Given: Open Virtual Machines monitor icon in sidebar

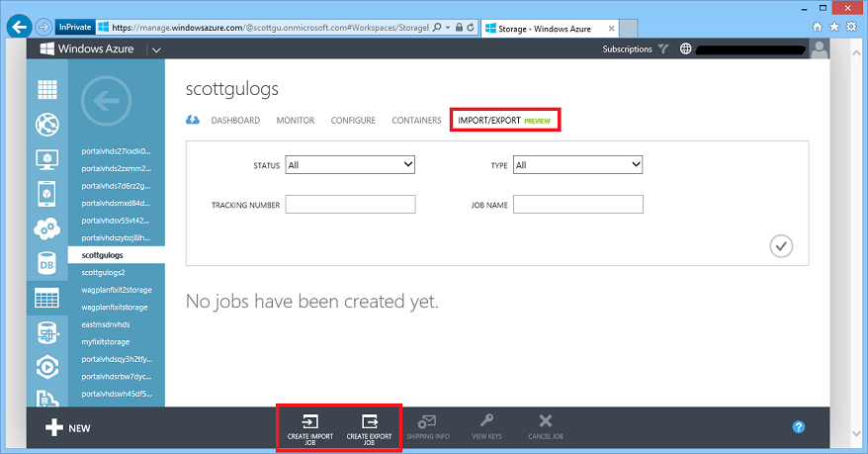Looking at the screenshot, I should pyautogui.click(x=47, y=159).
